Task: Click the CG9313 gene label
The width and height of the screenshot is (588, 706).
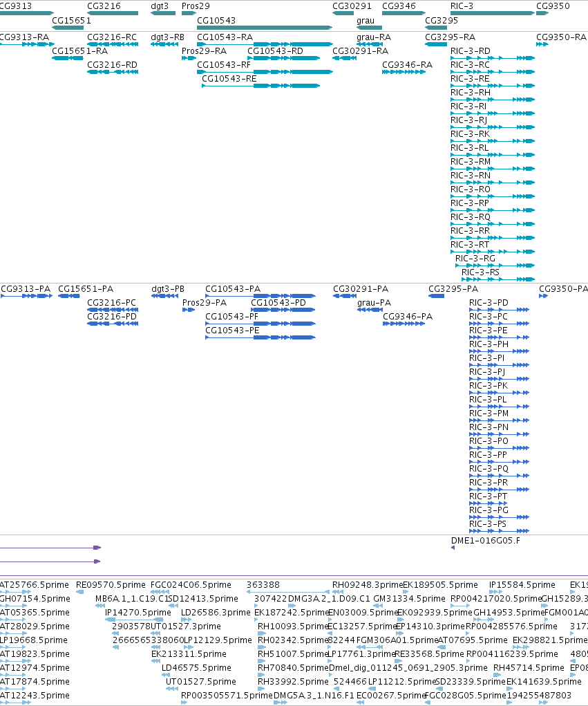Action: tap(16, 6)
